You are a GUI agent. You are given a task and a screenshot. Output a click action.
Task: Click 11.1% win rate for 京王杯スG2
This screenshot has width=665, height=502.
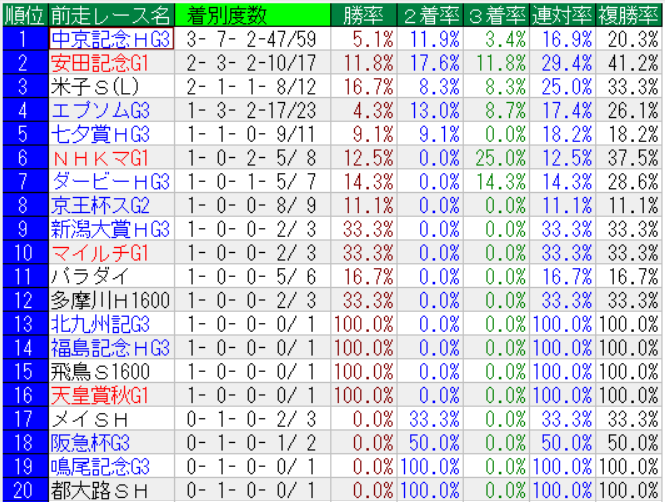pos(368,206)
